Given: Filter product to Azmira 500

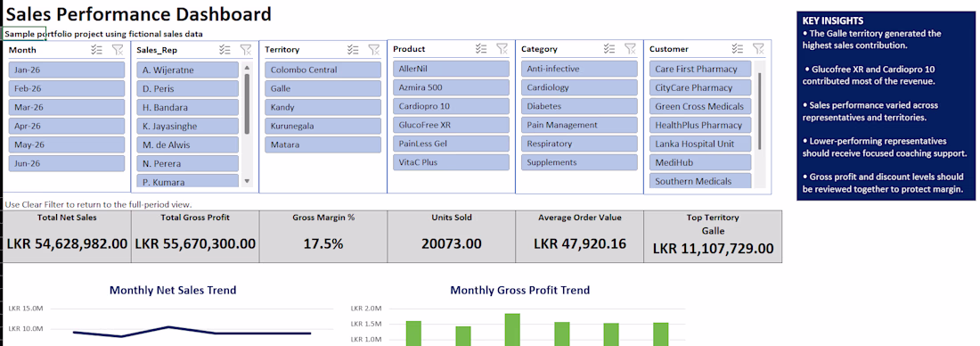Looking at the screenshot, I should (452, 87).
